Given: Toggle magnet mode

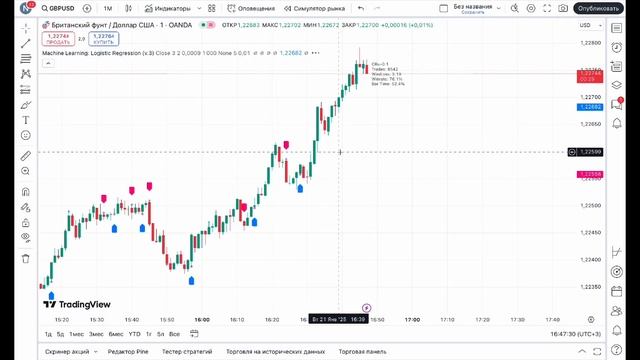Looking at the screenshot, I should click(x=26, y=191).
